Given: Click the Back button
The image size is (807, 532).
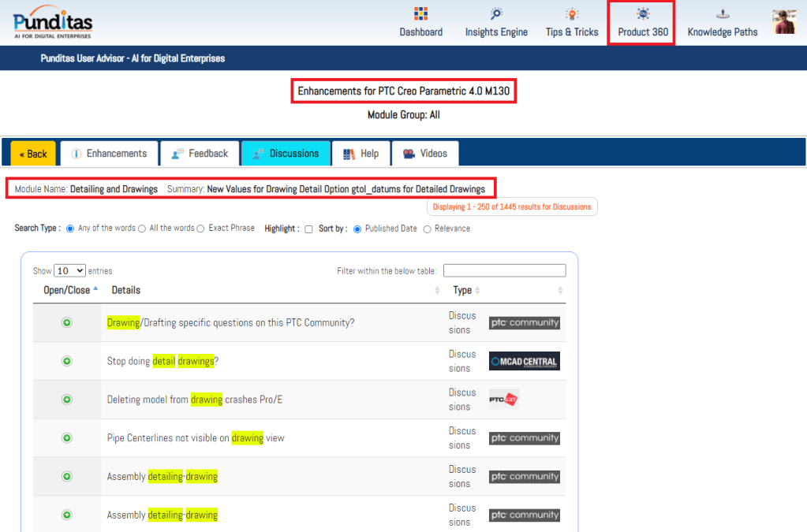Looking at the screenshot, I should tap(33, 154).
